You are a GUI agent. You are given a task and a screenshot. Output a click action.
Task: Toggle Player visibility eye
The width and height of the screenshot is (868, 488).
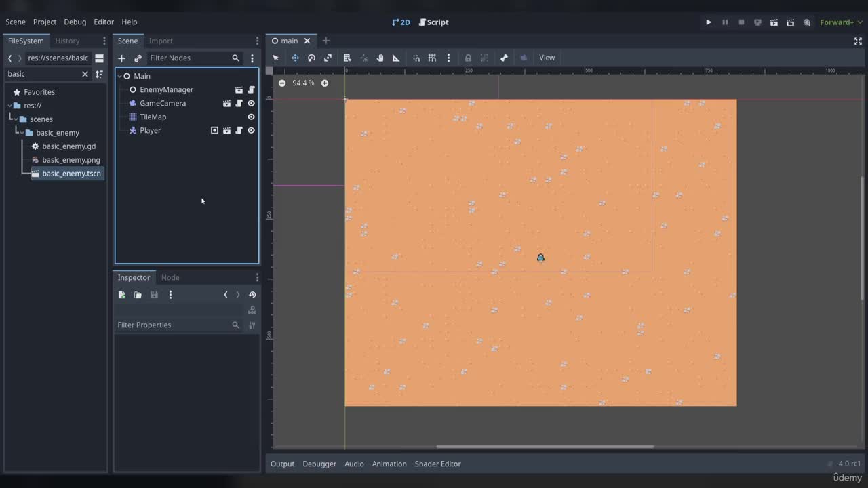click(251, 130)
